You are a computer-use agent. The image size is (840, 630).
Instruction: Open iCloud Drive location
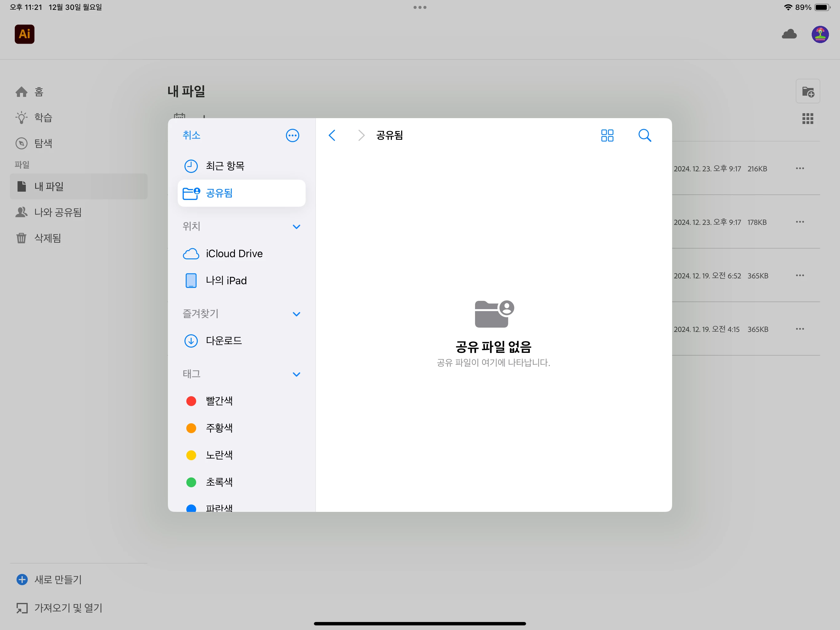pyautogui.click(x=234, y=253)
